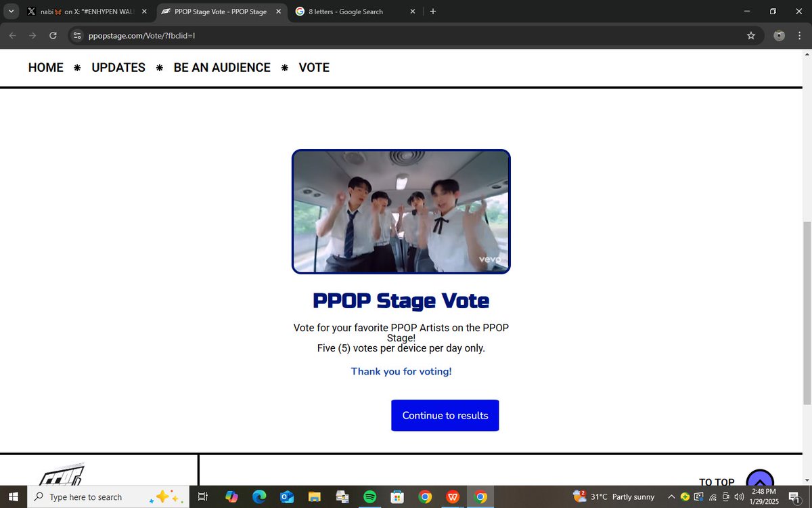Open the Chrome profile avatar
This screenshot has height=508, width=812.
[x=780, y=36]
